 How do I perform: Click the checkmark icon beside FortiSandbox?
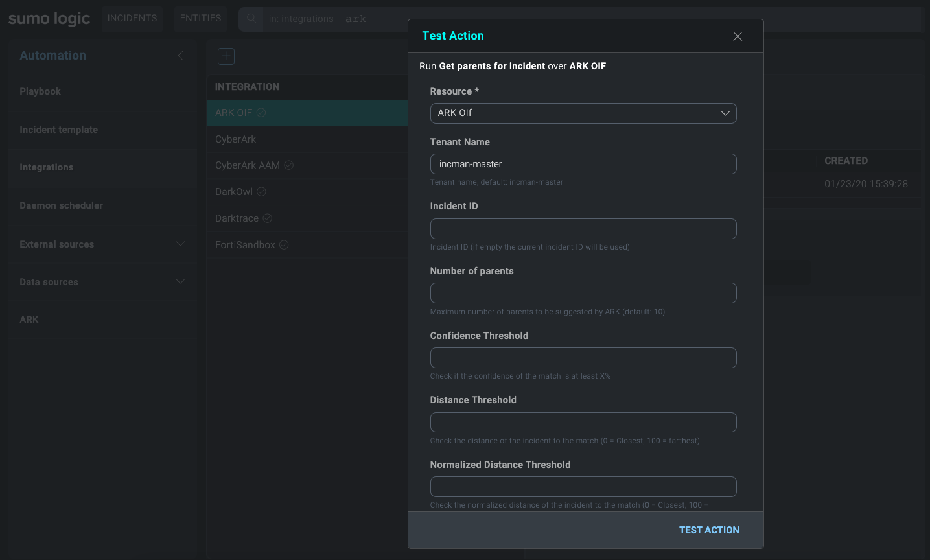pos(284,245)
